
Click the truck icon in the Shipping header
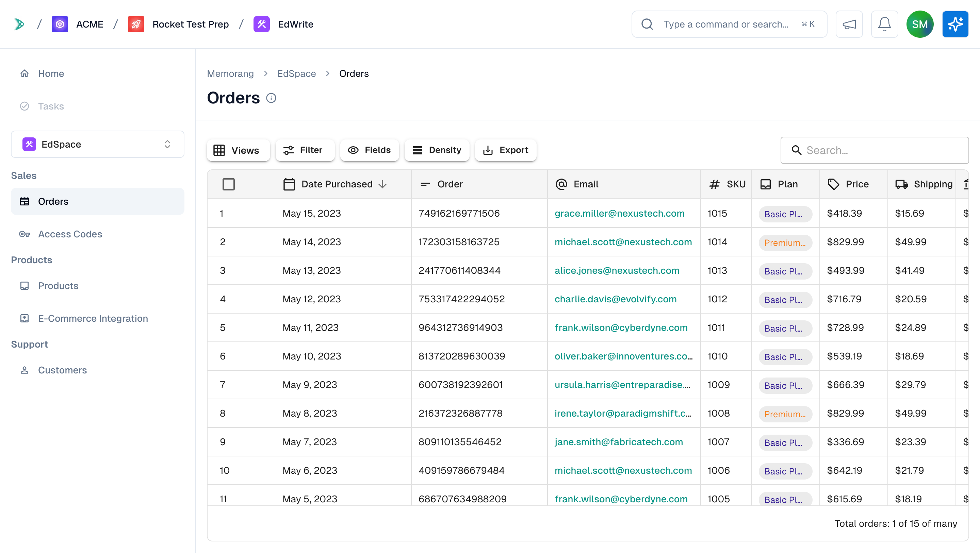(902, 184)
